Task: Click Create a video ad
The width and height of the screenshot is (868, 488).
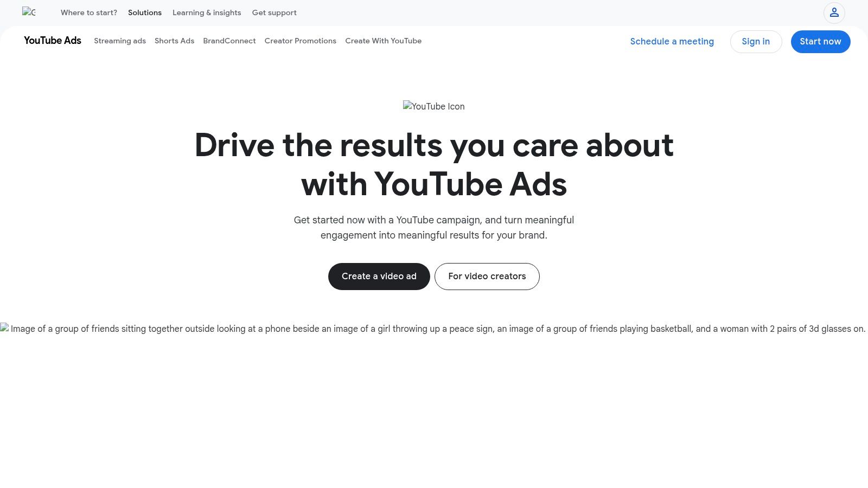Action: 379,276
